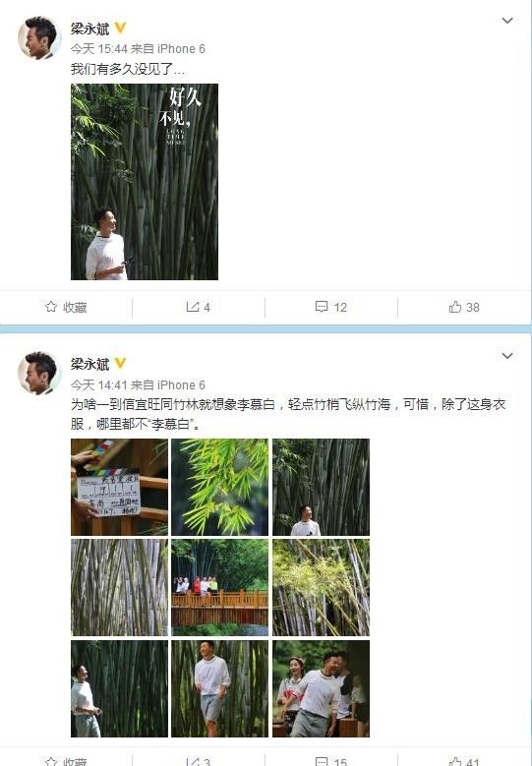Click the favorite star on first post

(51, 307)
